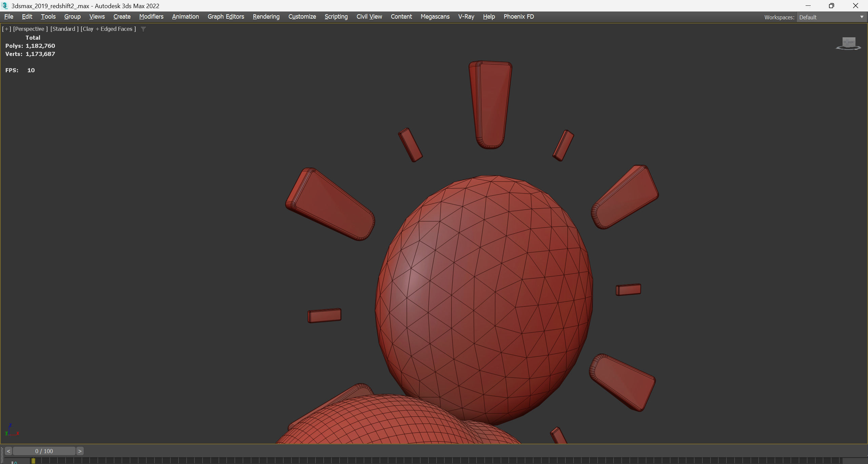The width and height of the screenshot is (868, 464).
Task: Click the mini curve editor icon by timeline
Action: (x=14, y=462)
